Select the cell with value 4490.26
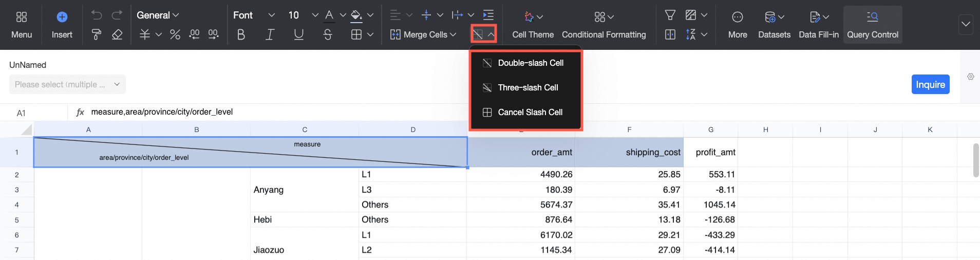This screenshot has height=260, width=980. (521, 174)
